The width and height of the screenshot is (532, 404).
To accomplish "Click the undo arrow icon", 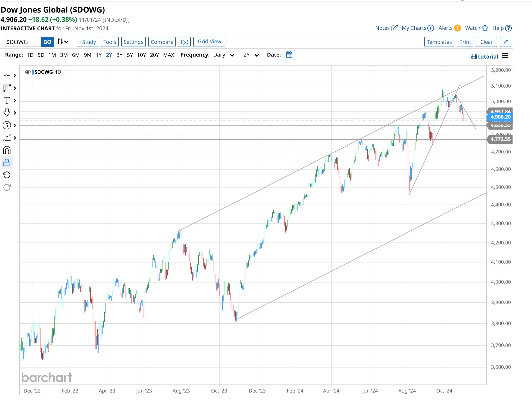I will pyautogui.click(x=7, y=175).
